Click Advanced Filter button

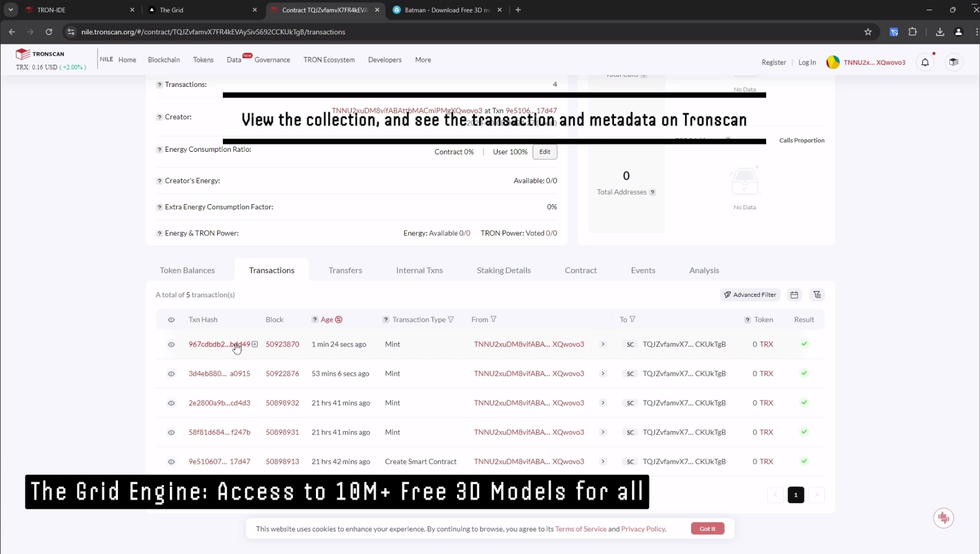point(750,294)
